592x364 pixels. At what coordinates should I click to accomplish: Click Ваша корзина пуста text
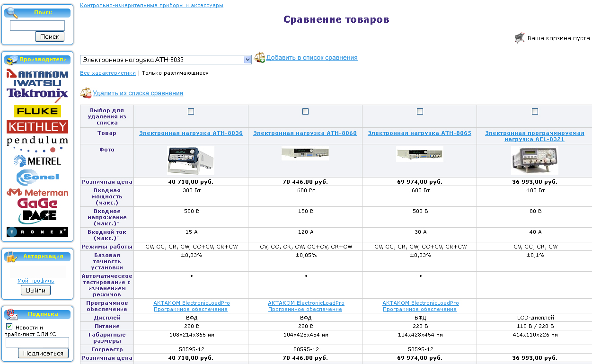click(559, 38)
